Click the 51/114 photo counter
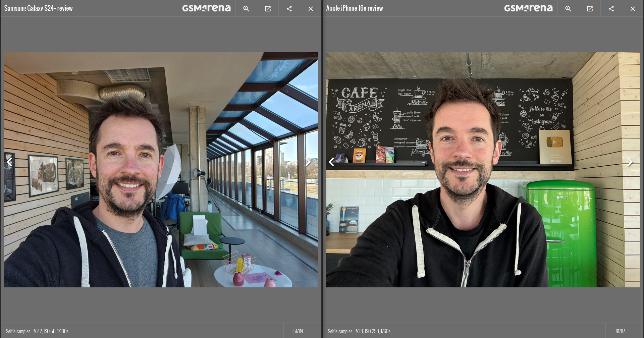 point(298,331)
